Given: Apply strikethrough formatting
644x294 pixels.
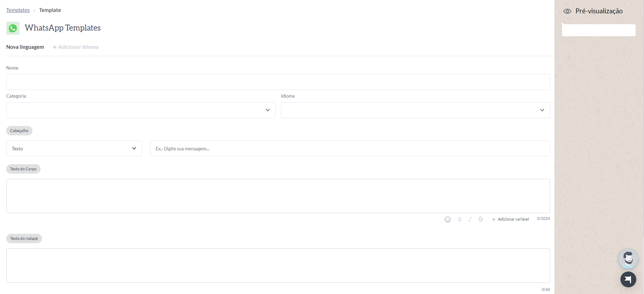Looking at the screenshot, I should coord(481,219).
